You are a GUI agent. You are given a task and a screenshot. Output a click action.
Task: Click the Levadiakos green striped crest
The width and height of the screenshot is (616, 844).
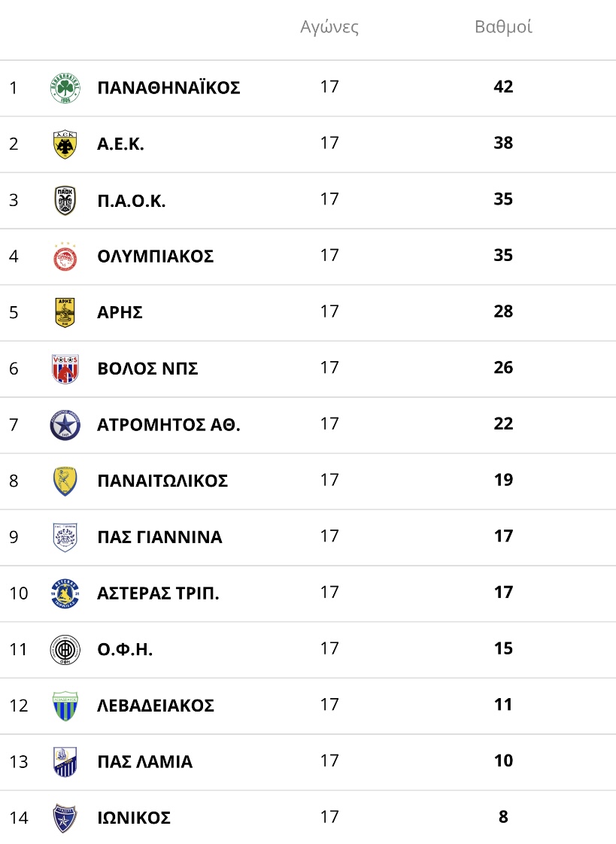click(65, 706)
